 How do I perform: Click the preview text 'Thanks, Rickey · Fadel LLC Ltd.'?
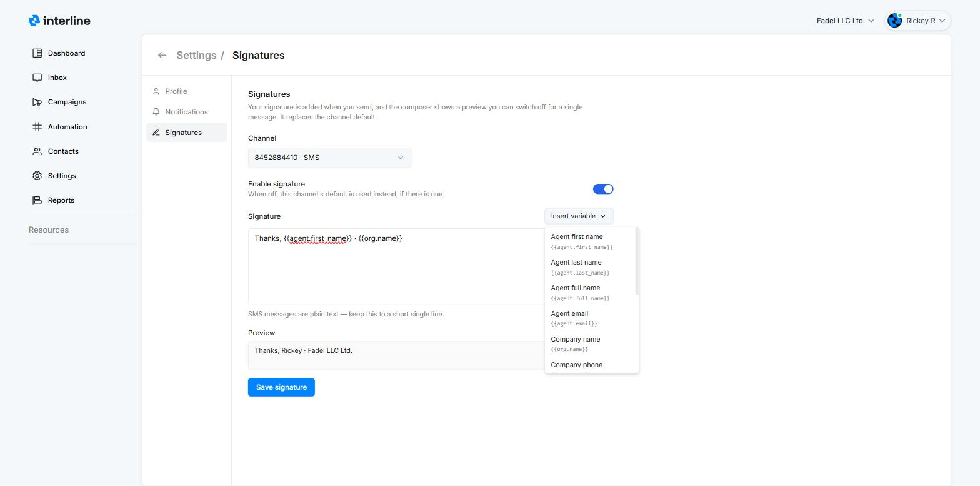pyautogui.click(x=304, y=350)
